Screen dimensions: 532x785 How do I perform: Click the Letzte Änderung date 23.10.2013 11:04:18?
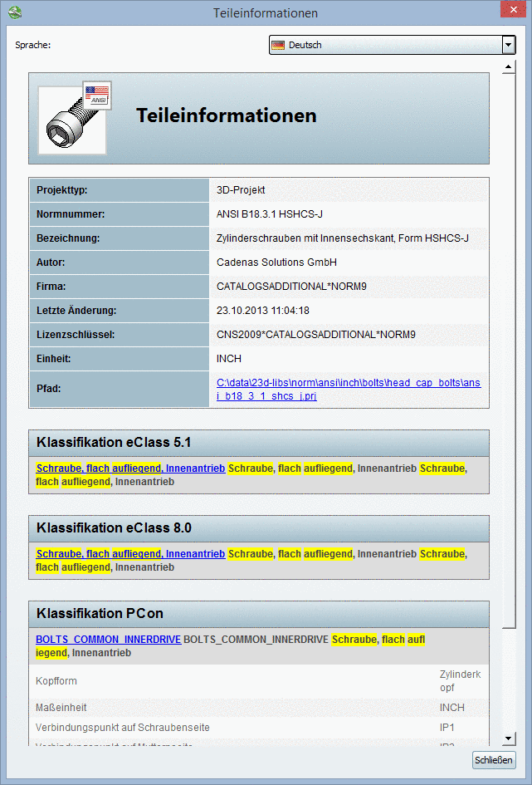click(x=263, y=311)
